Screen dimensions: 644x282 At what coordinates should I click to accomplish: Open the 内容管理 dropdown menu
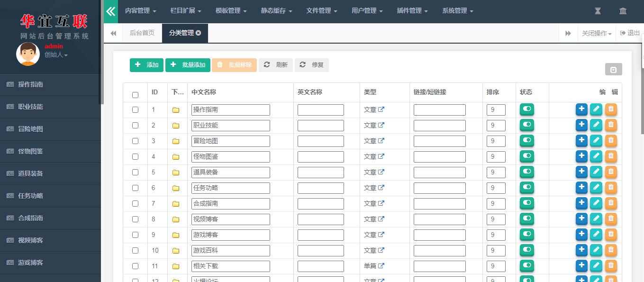pos(140,11)
